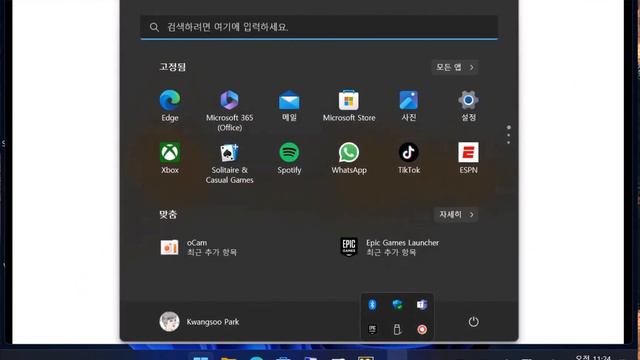640x360 pixels.
Task: Click the search magnifier icon
Action: point(154,27)
